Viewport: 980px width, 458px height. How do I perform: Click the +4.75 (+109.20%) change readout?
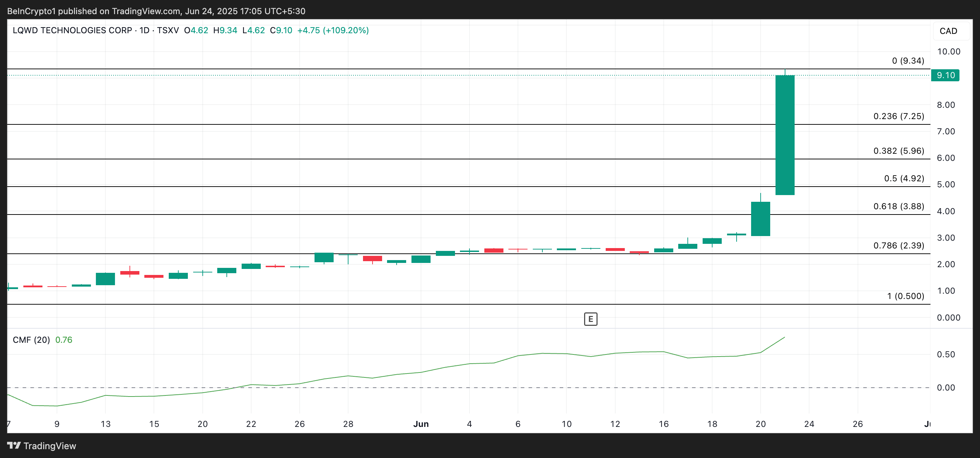click(333, 30)
